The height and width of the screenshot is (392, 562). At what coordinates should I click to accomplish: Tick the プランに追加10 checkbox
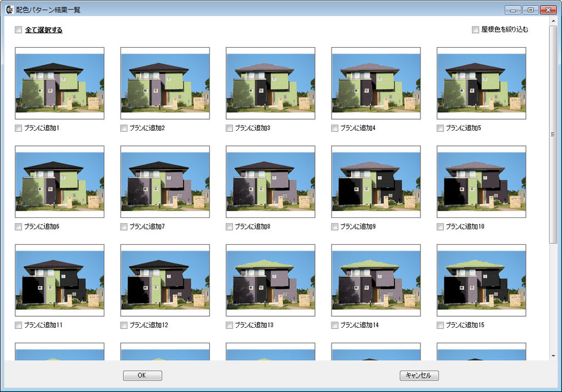(x=440, y=227)
